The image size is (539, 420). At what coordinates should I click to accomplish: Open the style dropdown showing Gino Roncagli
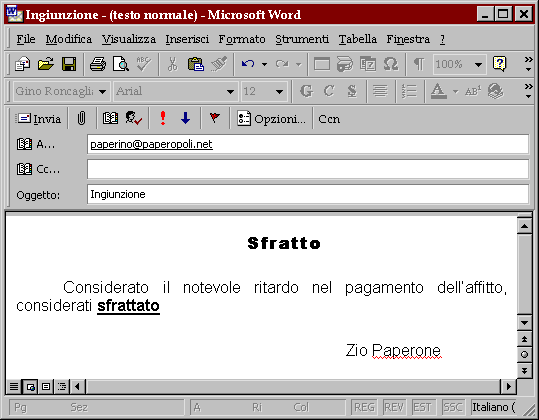(102, 91)
